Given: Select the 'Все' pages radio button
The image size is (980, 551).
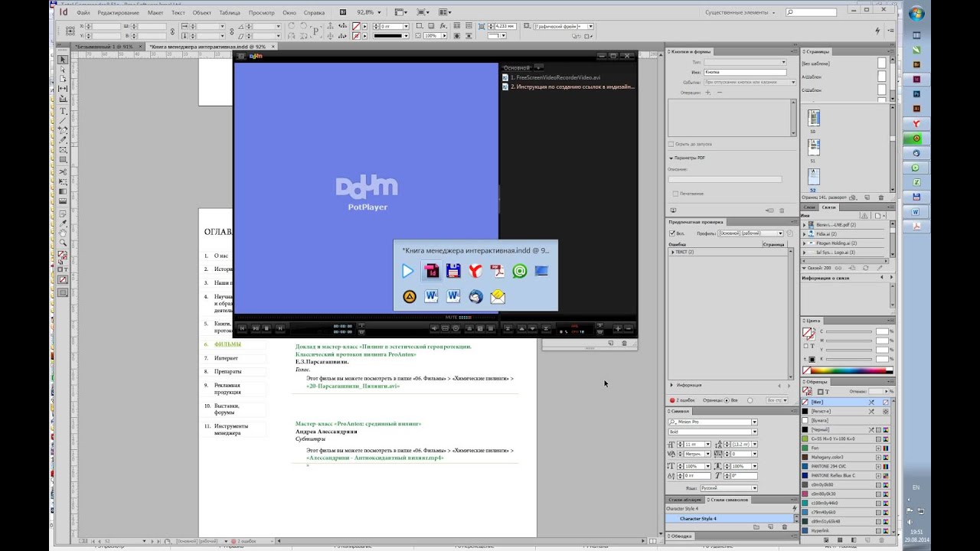Looking at the screenshot, I should [727, 399].
